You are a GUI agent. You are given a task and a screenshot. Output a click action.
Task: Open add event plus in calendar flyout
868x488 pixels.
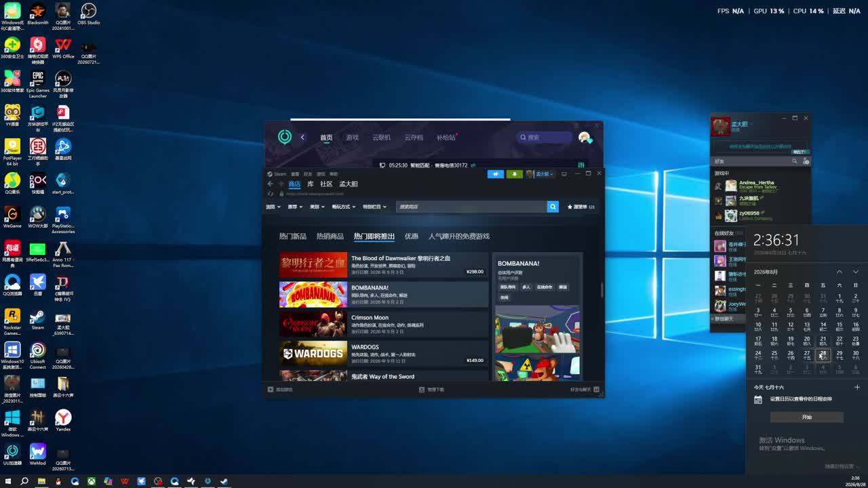(857, 387)
